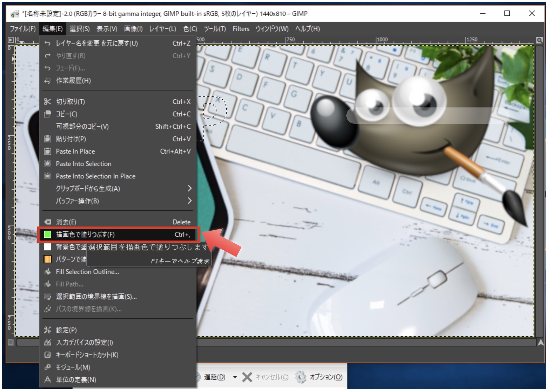This screenshot has width=549, height=392.
Task: Open the 選択 menu
Action: click(x=79, y=29)
